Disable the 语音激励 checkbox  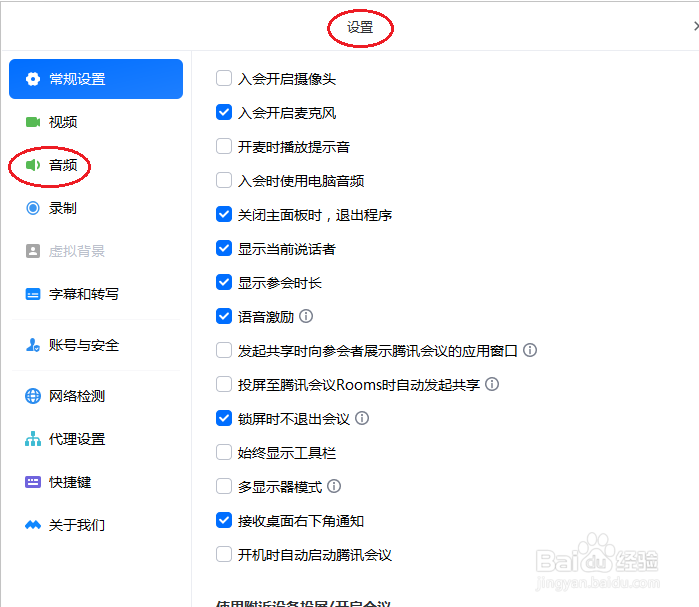click(224, 316)
